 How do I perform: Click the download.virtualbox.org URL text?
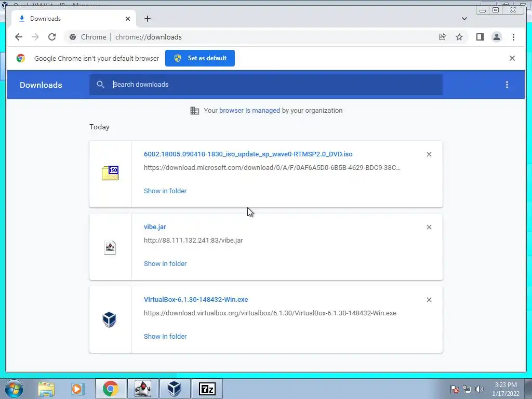coord(270,313)
